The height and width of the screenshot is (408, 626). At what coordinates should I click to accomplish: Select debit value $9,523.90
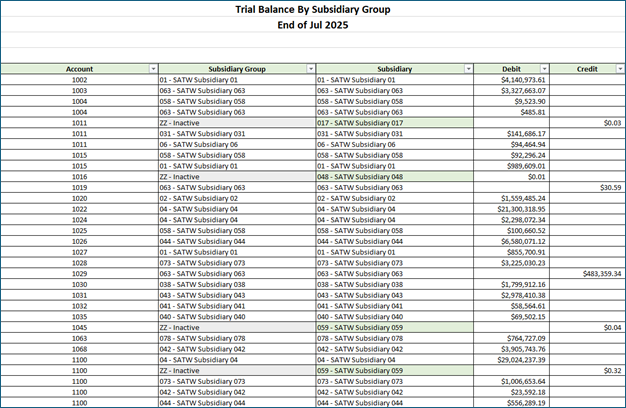[511, 101]
